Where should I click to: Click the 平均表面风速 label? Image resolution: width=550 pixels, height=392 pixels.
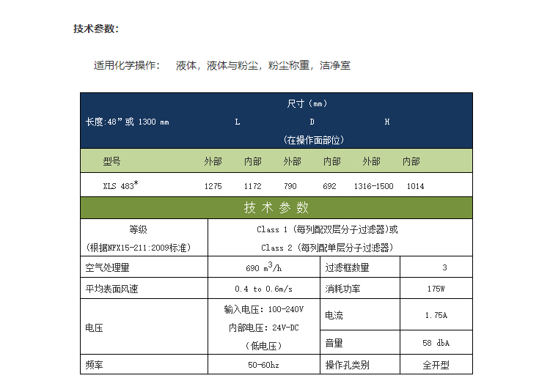(x=111, y=289)
